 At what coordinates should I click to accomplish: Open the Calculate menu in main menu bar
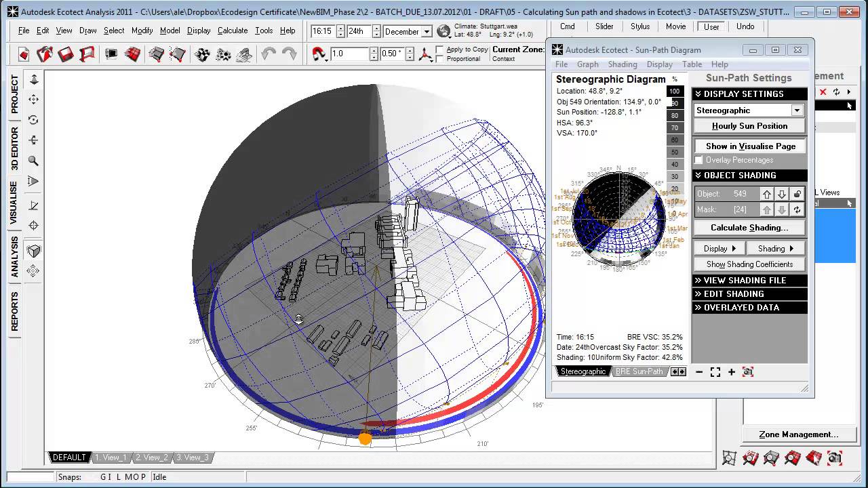click(x=233, y=30)
